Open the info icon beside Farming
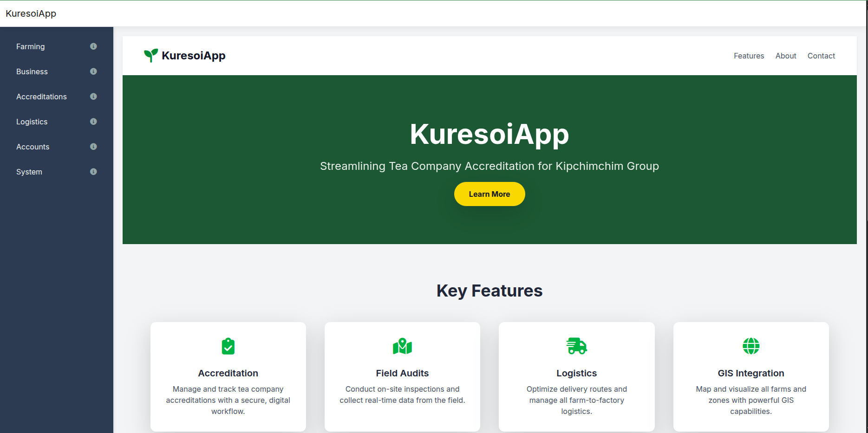Viewport: 868px width, 433px height. [93, 46]
